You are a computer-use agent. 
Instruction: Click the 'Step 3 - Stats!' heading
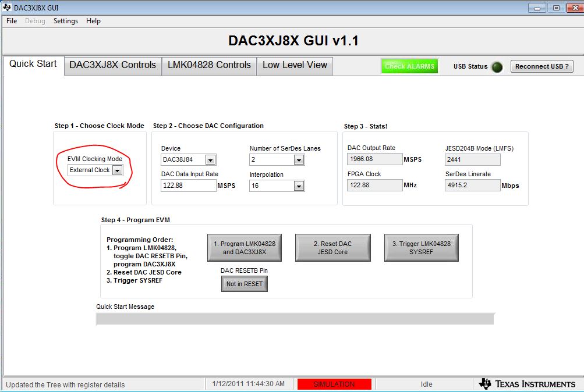[366, 126]
